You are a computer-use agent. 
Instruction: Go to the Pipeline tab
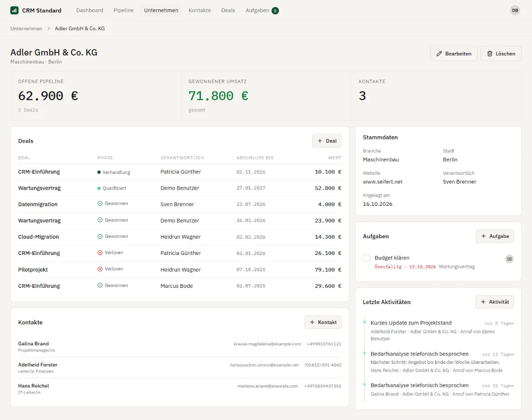[123, 11]
